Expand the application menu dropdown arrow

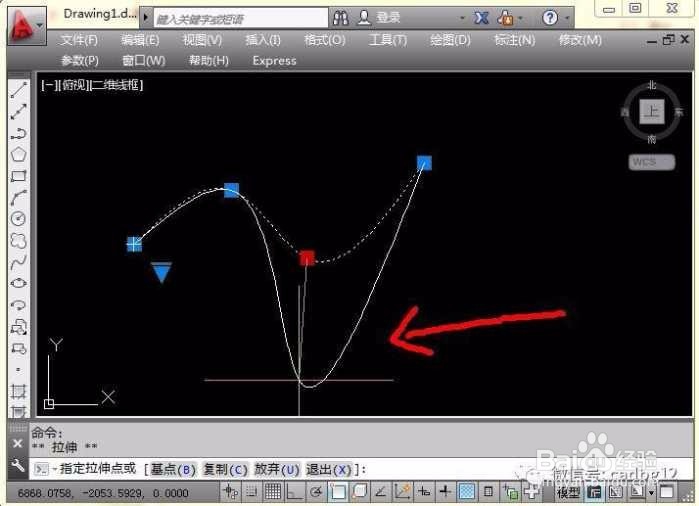40,25
